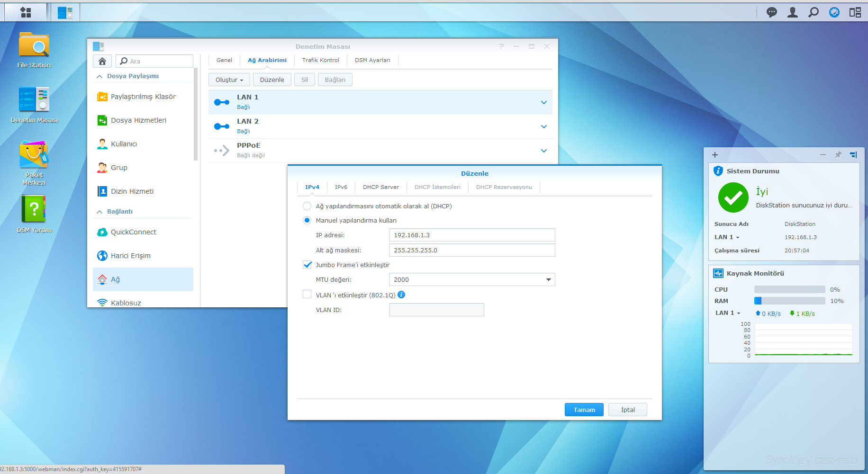This screenshot has height=474, width=868.
Task: Click the IP adresi input field
Action: click(471, 235)
